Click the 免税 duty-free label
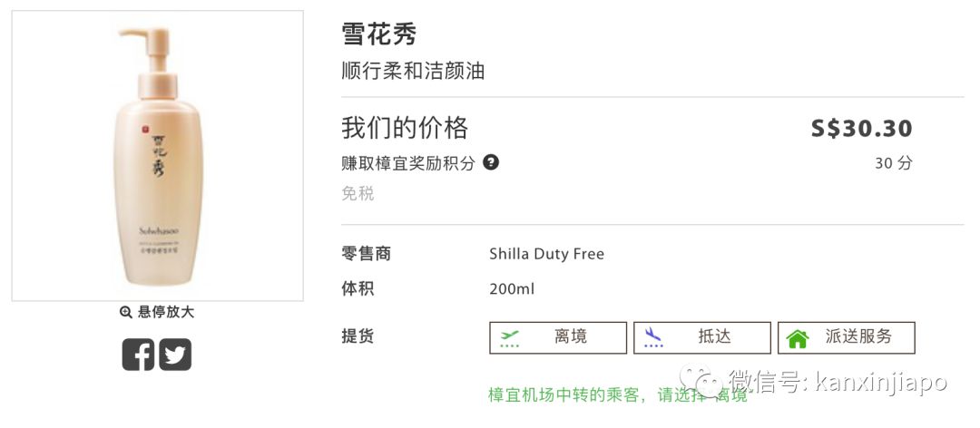Image resolution: width=980 pixels, height=428 pixels. point(358,193)
